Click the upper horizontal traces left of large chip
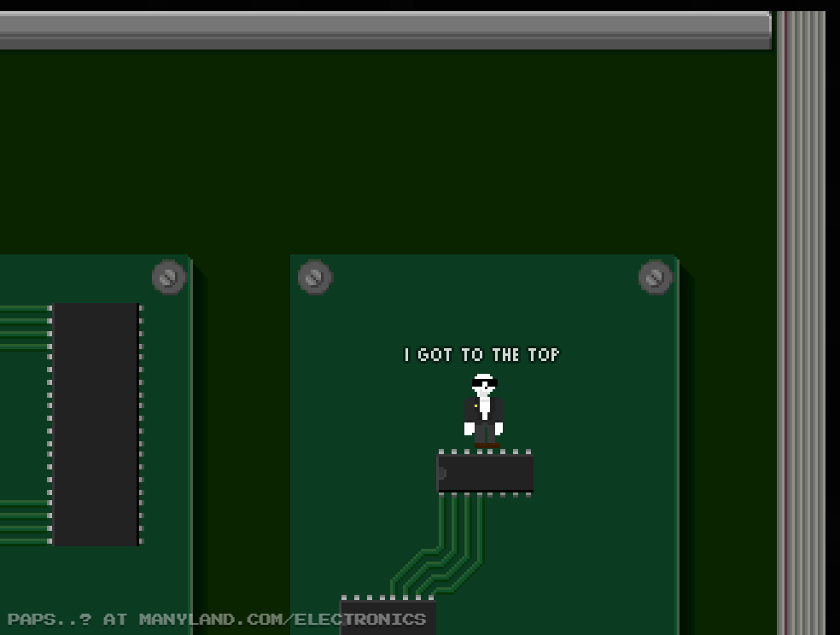The width and height of the screenshot is (840, 635). pos(24,329)
